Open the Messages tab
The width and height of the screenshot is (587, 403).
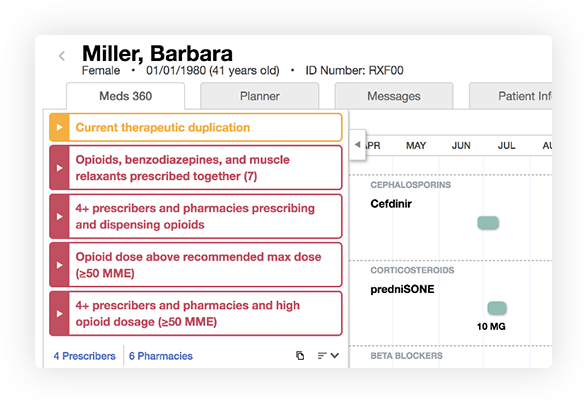click(394, 96)
